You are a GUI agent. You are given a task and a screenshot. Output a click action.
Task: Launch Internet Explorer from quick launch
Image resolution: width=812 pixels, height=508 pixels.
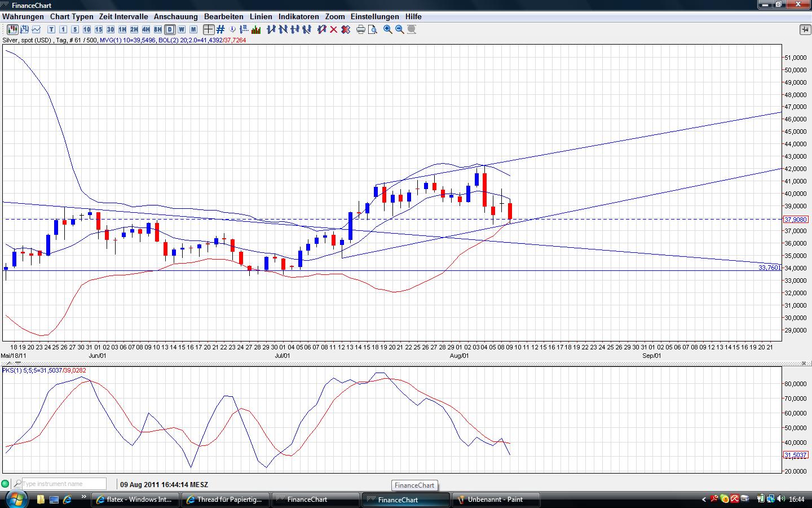click(x=67, y=500)
